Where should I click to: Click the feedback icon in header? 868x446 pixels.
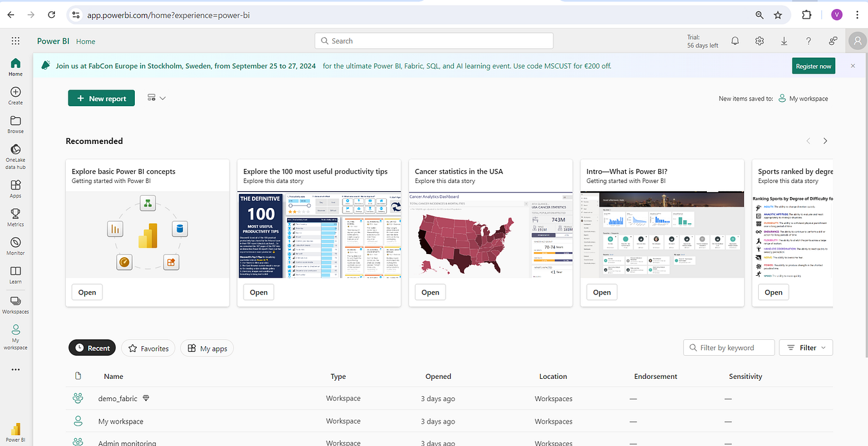click(833, 41)
